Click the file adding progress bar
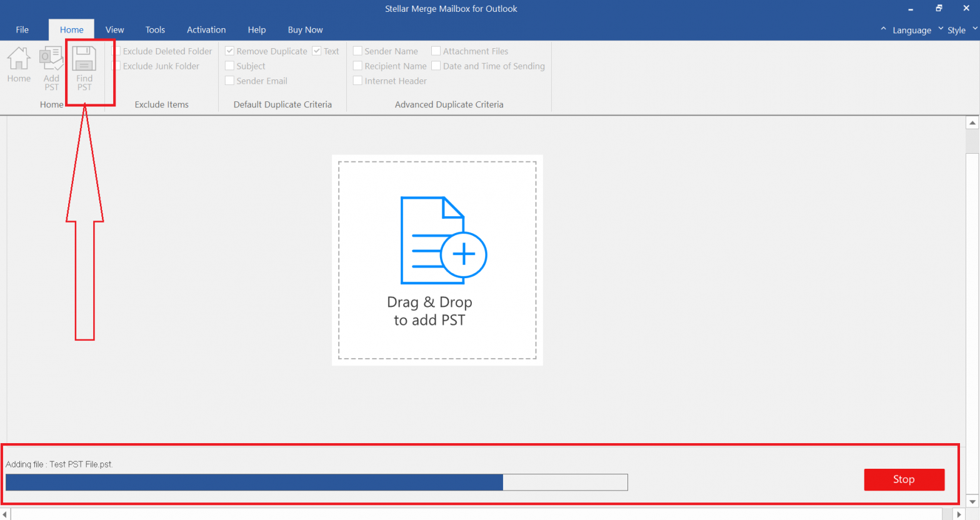The width and height of the screenshot is (980, 520). [316, 482]
